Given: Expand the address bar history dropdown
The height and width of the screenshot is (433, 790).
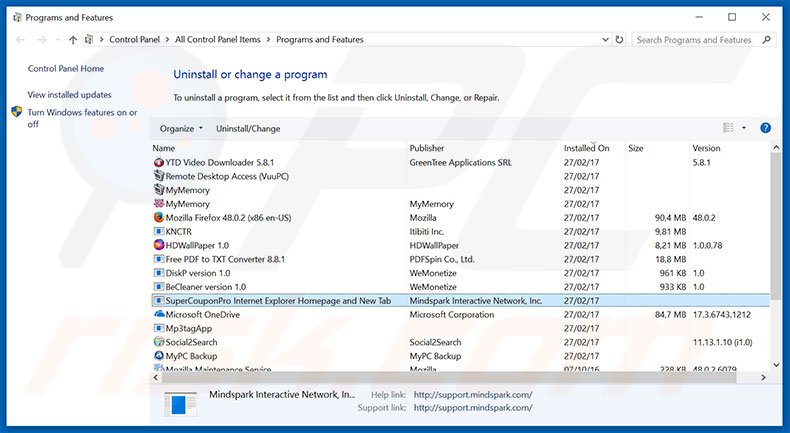Looking at the screenshot, I should (605, 39).
